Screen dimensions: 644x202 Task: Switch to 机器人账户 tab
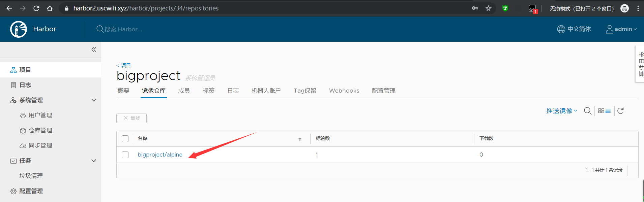[266, 91]
